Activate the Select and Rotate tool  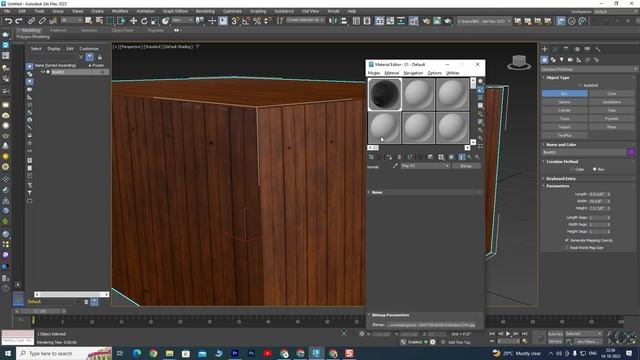tap(144, 21)
